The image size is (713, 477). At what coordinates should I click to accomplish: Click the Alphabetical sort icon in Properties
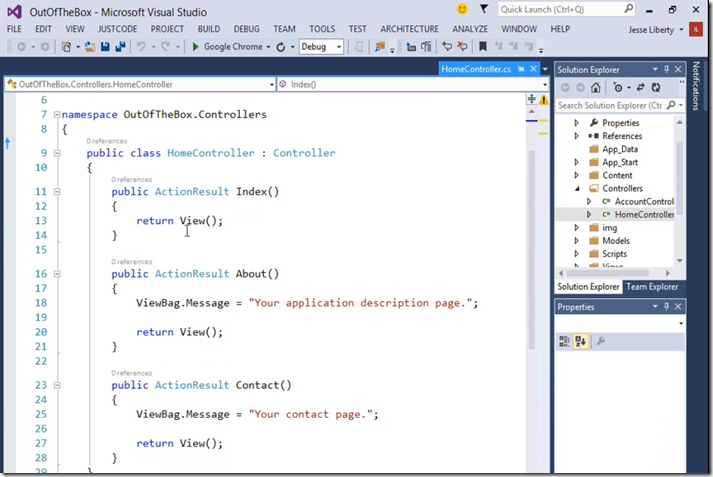pos(580,341)
